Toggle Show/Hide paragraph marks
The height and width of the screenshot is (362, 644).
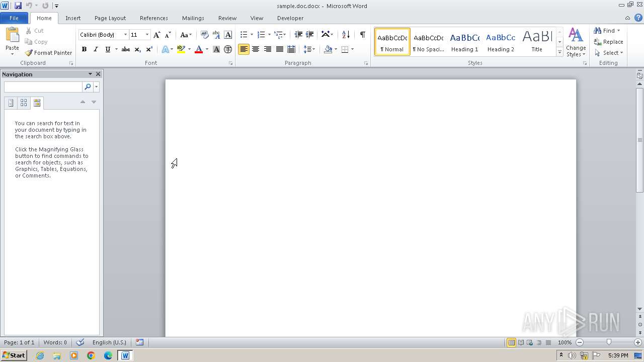(362, 35)
